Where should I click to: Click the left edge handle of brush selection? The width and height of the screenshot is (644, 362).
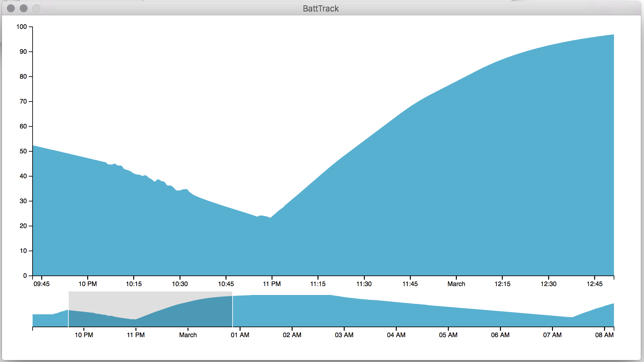(x=68, y=309)
